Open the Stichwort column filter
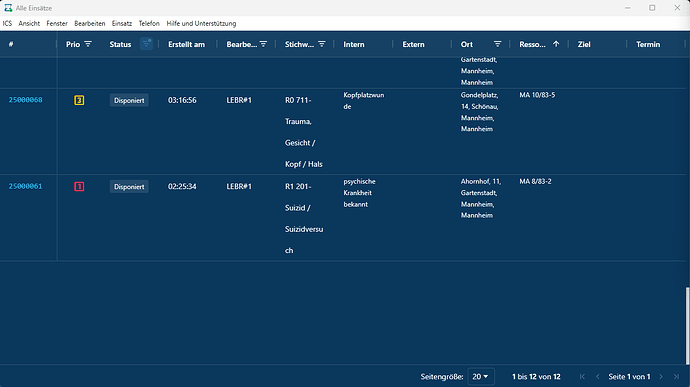690x387 pixels. [x=322, y=44]
